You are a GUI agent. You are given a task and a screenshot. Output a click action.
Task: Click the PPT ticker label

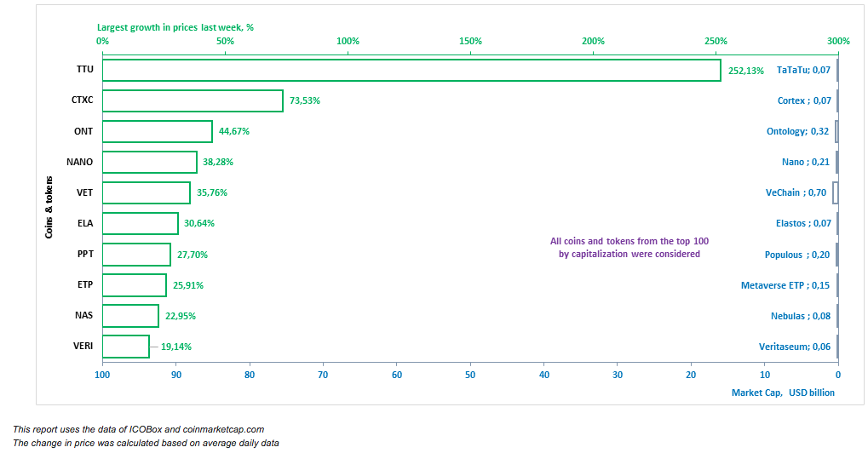click(x=85, y=254)
